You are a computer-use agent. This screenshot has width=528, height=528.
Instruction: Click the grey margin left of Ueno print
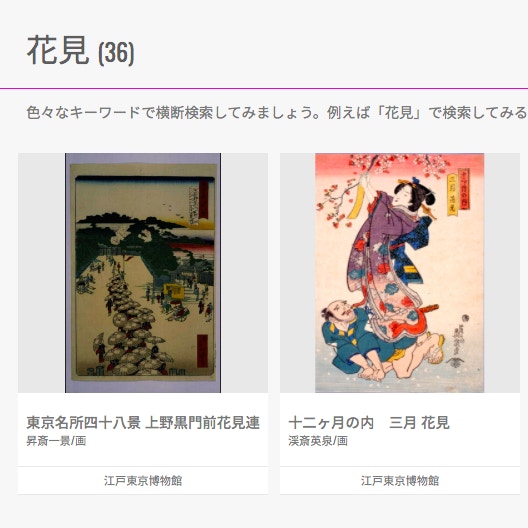(x=41, y=273)
